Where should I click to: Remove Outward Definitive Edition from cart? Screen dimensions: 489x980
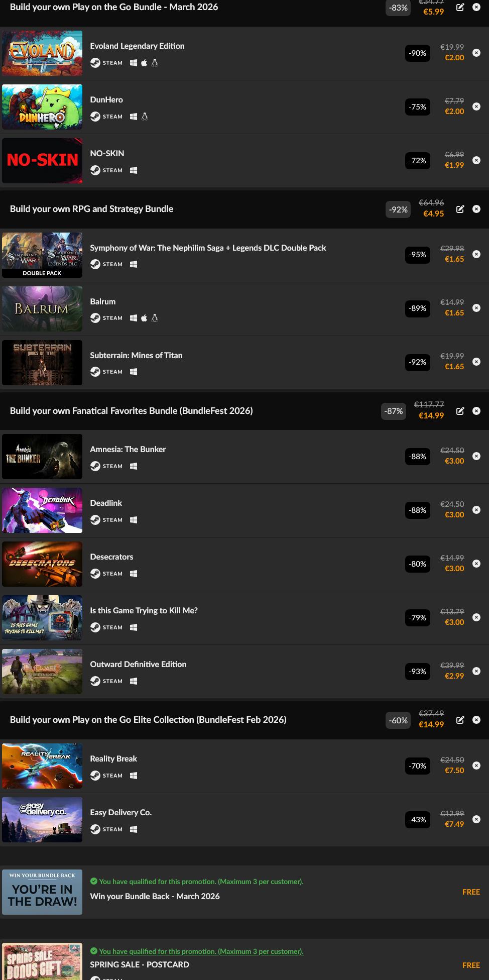tap(476, 671)
